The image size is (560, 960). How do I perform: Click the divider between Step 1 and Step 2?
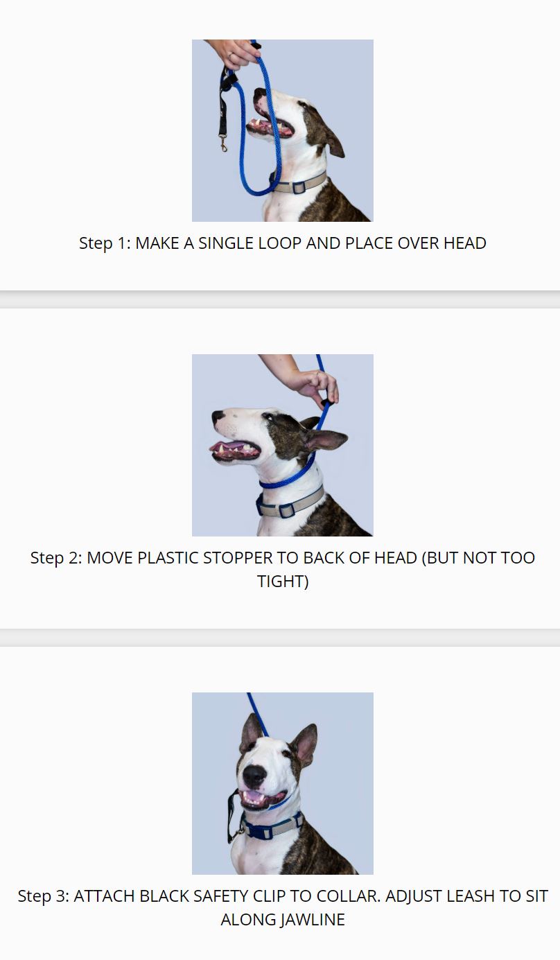[x=280, y=299]
